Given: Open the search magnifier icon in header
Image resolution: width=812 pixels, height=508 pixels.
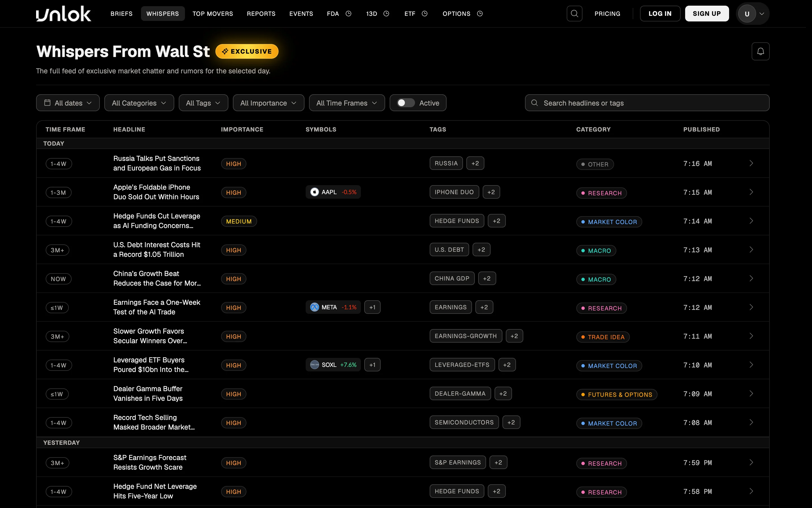Looking at the screenshot, I should (x=574, y=14).
